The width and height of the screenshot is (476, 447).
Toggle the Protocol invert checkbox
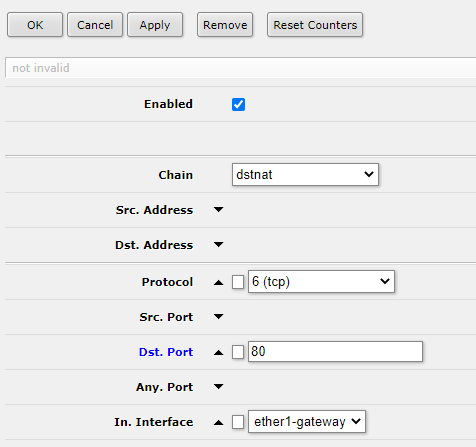pyautogui.click(x=238, y=282)
